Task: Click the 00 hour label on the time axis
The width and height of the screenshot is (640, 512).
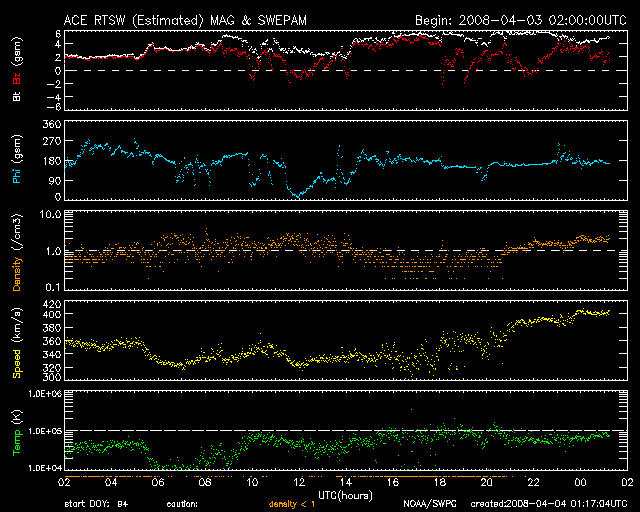Action: coord(580,483)
